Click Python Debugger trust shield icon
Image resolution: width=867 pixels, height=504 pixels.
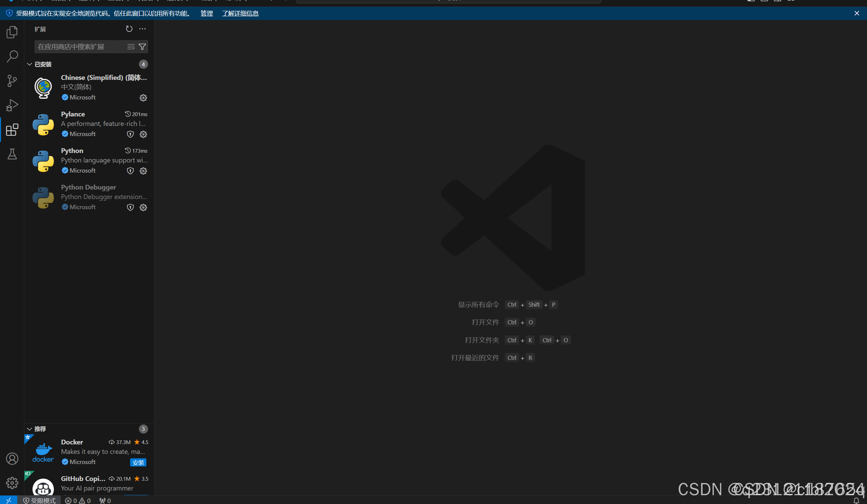click(130, 207)
